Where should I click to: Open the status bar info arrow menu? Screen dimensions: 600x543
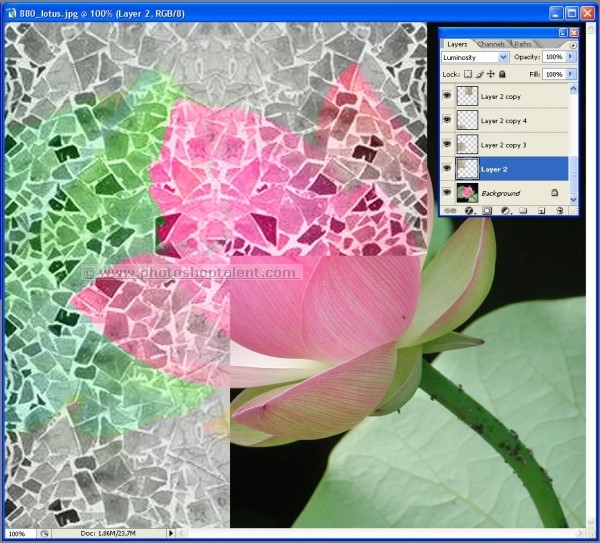click(171, 533)
